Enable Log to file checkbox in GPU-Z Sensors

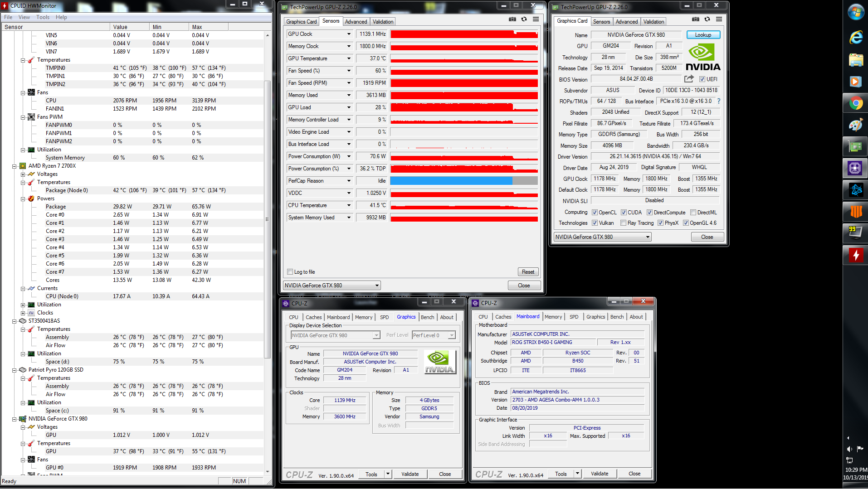290,272
